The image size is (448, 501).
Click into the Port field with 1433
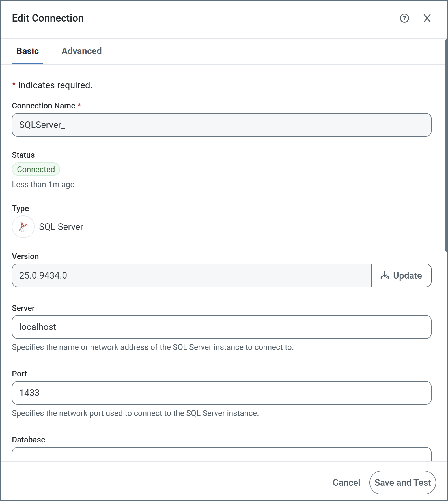pyautogui.click(x=221, y=393)
